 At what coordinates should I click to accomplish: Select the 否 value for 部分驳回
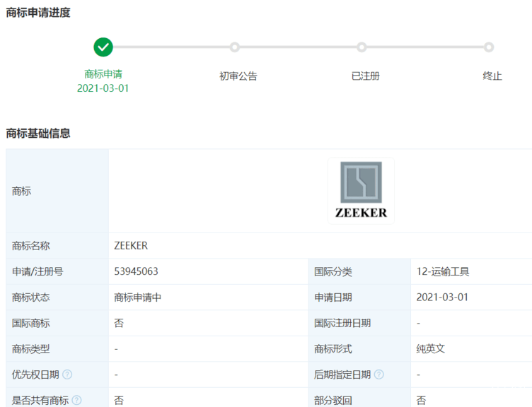click(x=421, y=400)
